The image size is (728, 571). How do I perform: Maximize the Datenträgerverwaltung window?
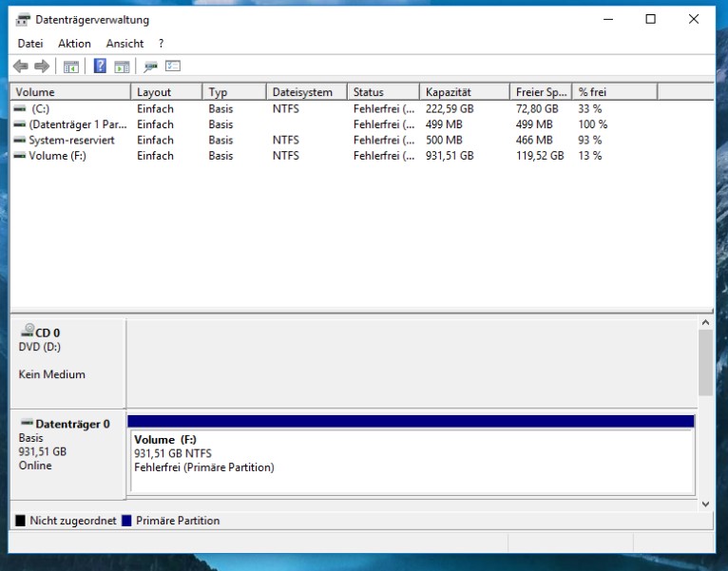[650, 19]
